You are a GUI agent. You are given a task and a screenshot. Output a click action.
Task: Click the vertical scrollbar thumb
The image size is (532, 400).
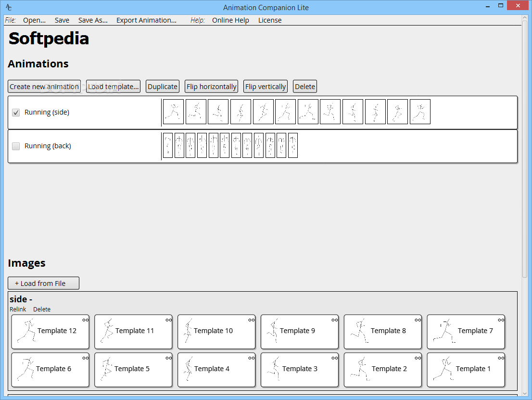(525, 149)
